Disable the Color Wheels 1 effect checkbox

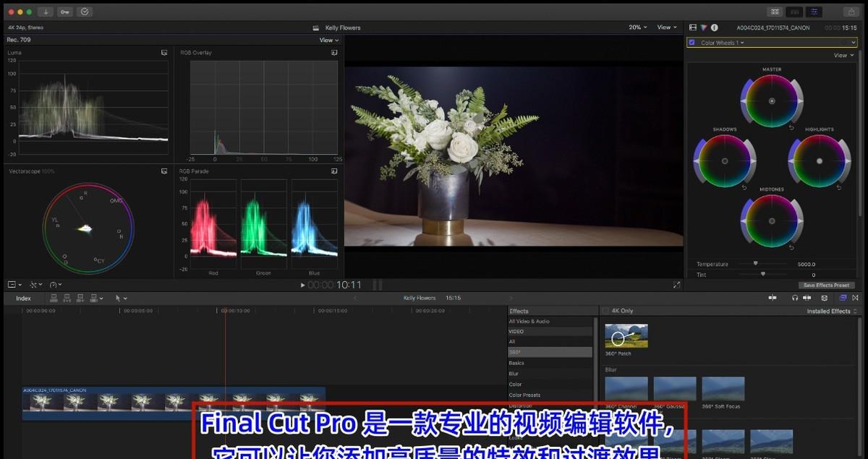click(692, 43)
